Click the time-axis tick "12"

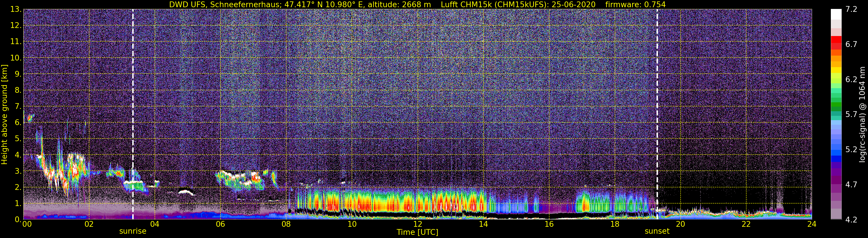[417, 224]
